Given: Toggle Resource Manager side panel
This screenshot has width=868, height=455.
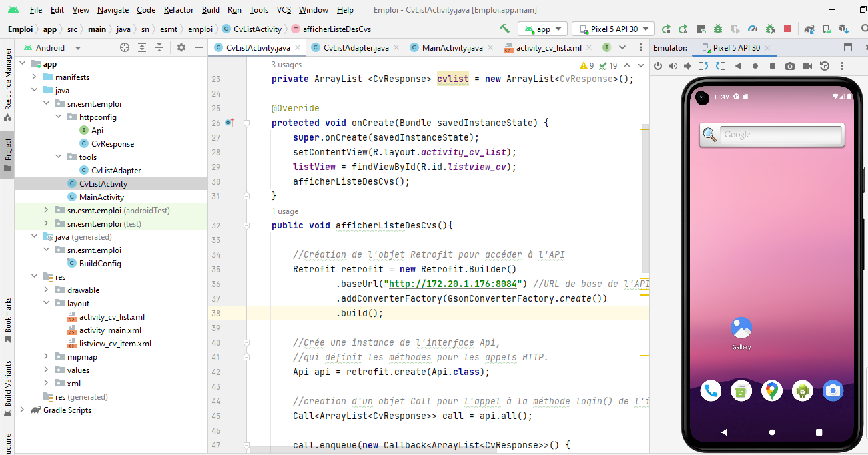Looking at the screenshot, I should [x=7, y=84].
